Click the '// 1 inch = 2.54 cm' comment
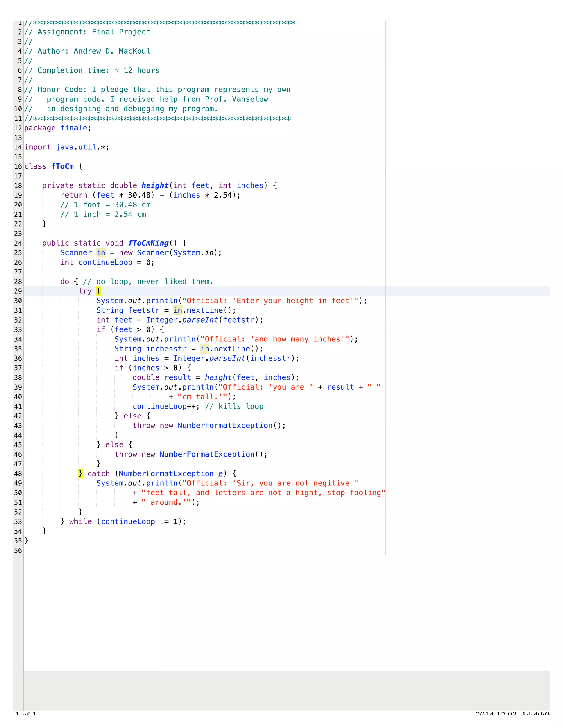The image size is (563, 728). point(103,215)
